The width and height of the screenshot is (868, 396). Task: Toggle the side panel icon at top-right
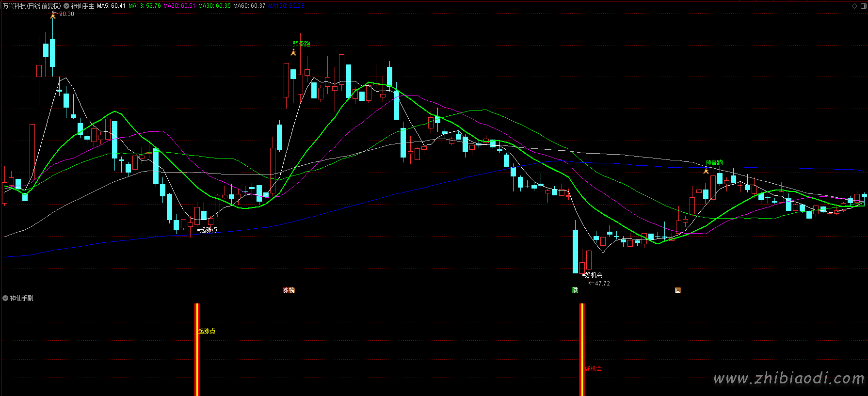[863, 6]
